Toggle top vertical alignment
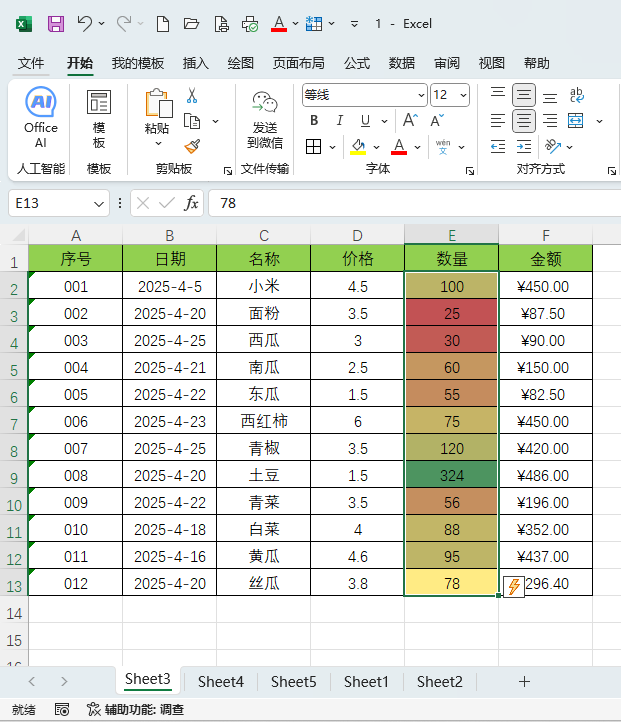Viewport: 621px width, 722px height. [498, 95]
